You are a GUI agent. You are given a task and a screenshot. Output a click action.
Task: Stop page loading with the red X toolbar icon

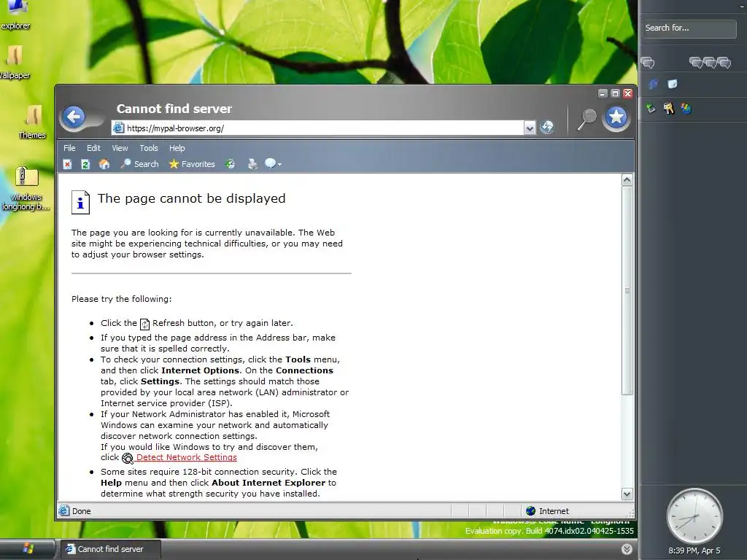point(67,164)
